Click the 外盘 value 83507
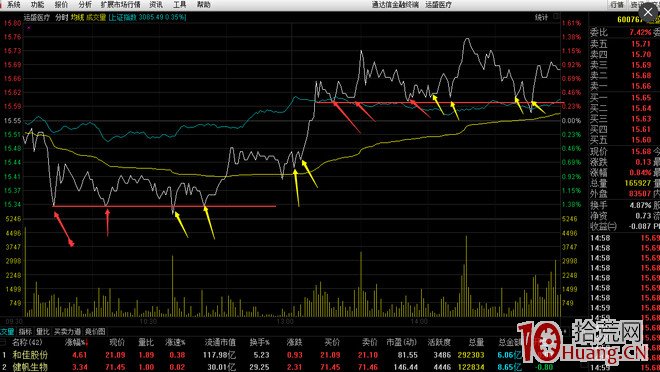 (639, 194)
